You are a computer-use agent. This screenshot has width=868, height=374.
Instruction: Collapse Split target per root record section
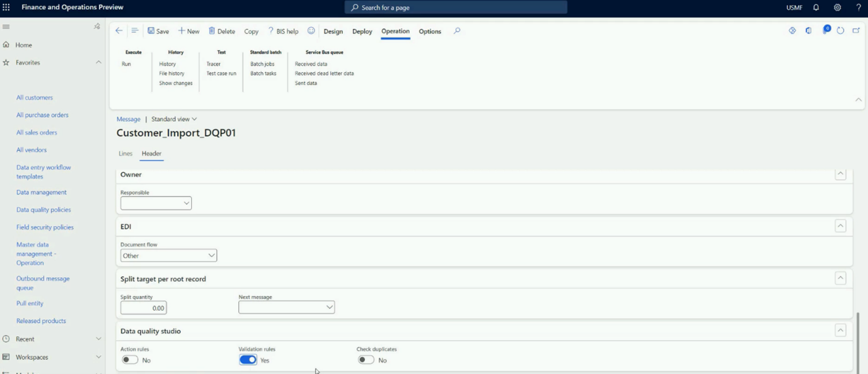(840, 278)
